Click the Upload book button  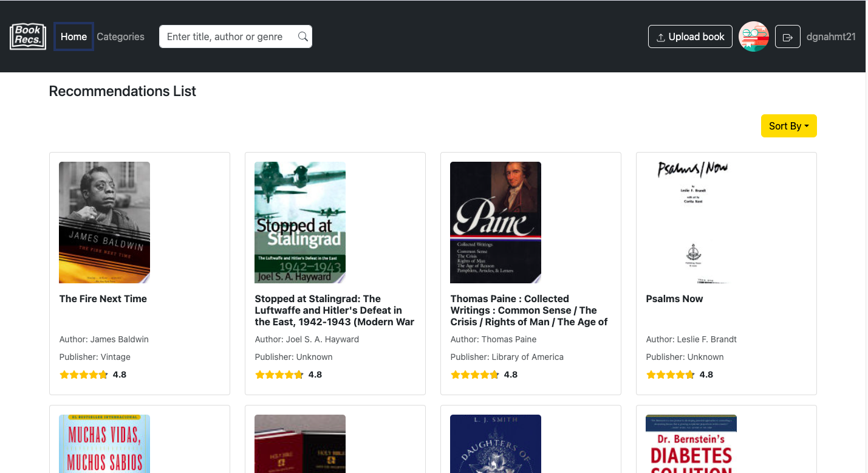[x=690, y=36]
